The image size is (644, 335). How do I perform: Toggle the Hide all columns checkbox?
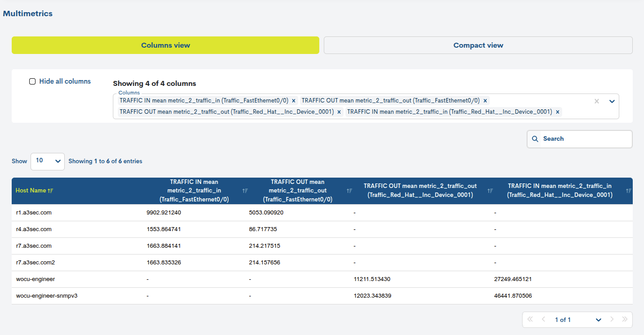(x=32, y=81)
